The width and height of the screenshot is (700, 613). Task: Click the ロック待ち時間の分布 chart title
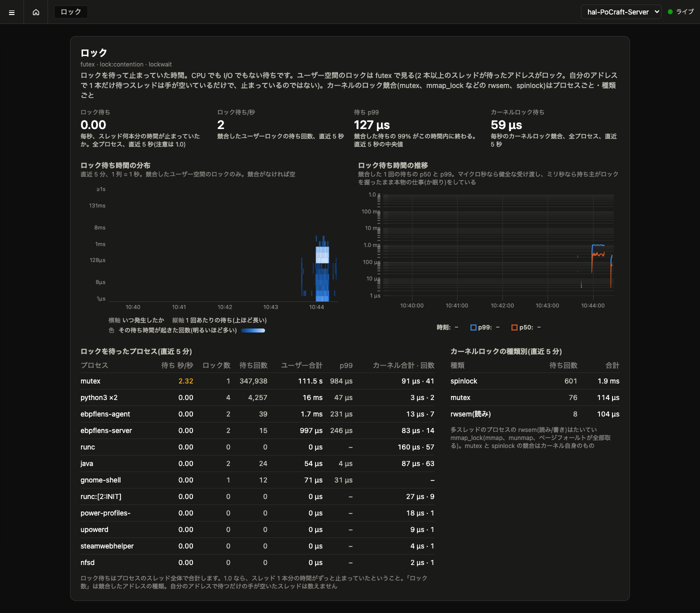[x=115, y=165]
